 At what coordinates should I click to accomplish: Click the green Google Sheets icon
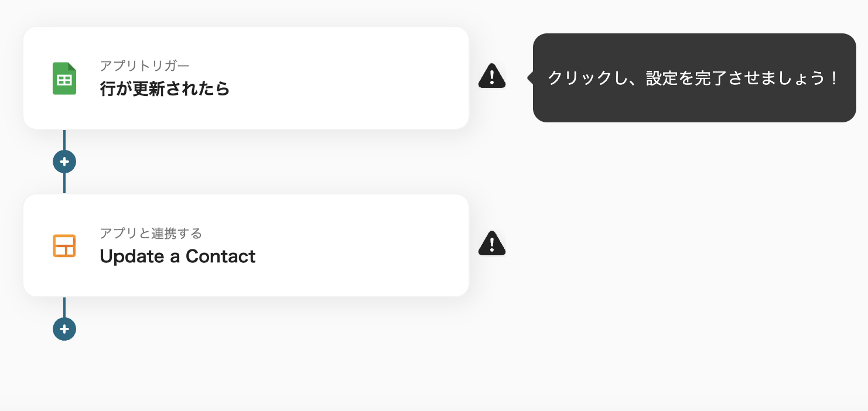(x=64, y=78)
